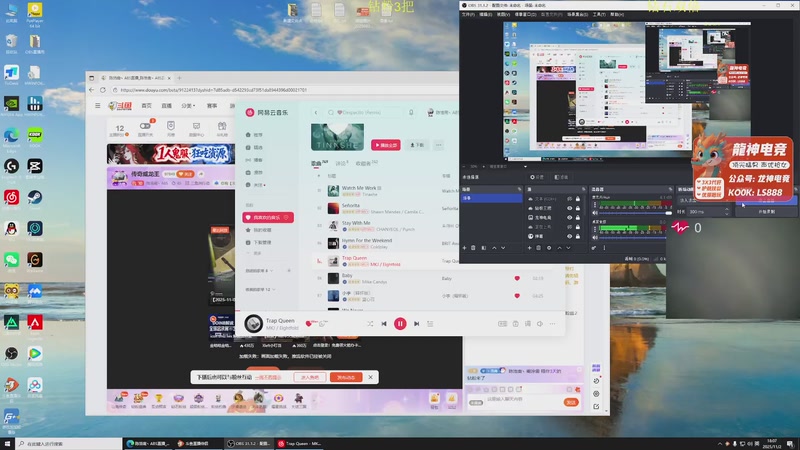Screen dimensions: 800x450
Task: Click the download button next to play all
Action: [417, 145]
